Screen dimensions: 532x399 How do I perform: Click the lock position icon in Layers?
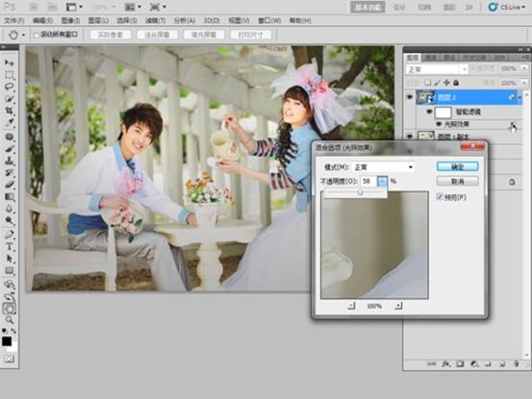(446, 83)
